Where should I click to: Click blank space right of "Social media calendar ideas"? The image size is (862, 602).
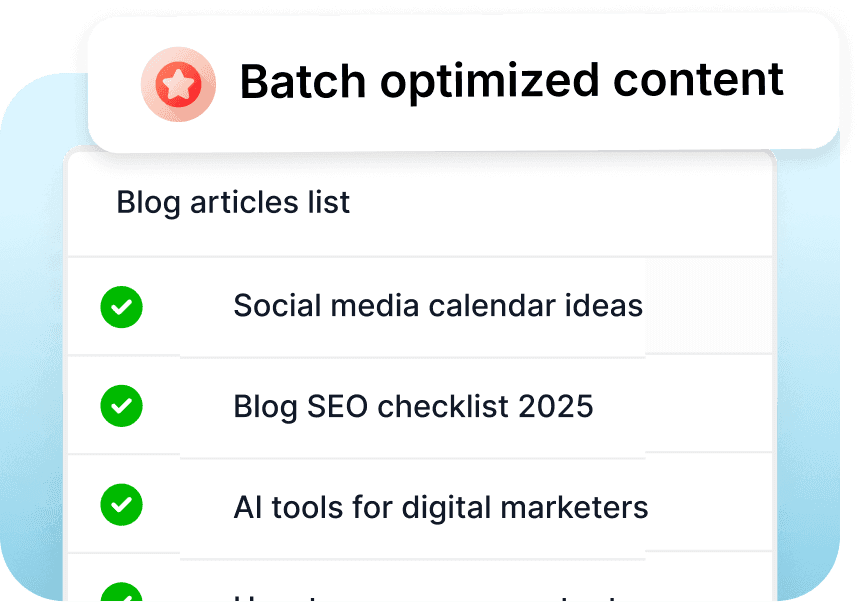(x=708, y=306)
